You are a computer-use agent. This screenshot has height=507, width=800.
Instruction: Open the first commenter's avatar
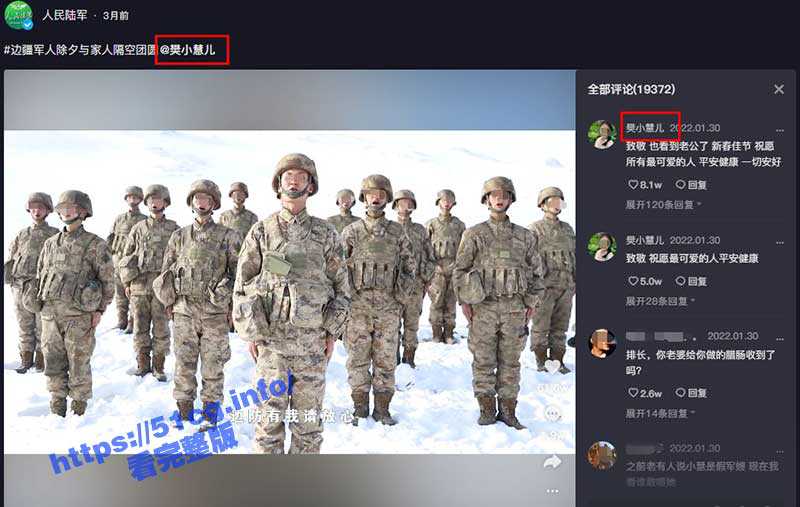602,134
